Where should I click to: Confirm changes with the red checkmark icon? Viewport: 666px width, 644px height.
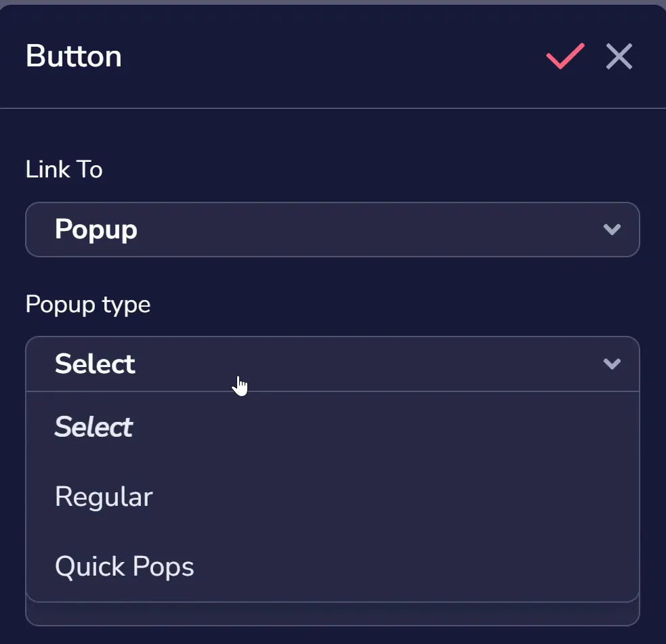(565, 56)
